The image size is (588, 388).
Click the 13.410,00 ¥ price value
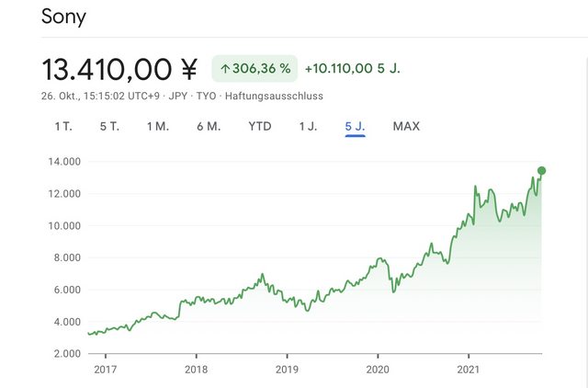click(119, 70)
